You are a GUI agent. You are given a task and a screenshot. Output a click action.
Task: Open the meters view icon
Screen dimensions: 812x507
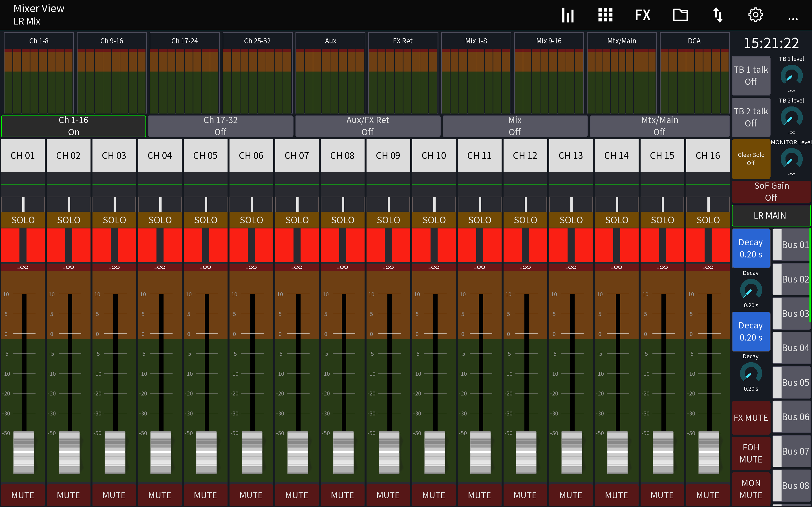click(567, 15)
